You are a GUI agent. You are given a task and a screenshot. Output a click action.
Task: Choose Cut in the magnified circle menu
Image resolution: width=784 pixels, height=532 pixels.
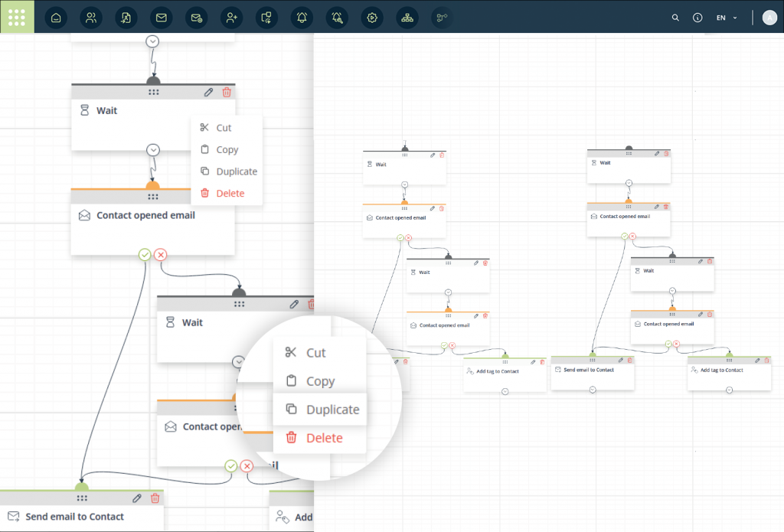pyautogui.click(x=319, y=353)
